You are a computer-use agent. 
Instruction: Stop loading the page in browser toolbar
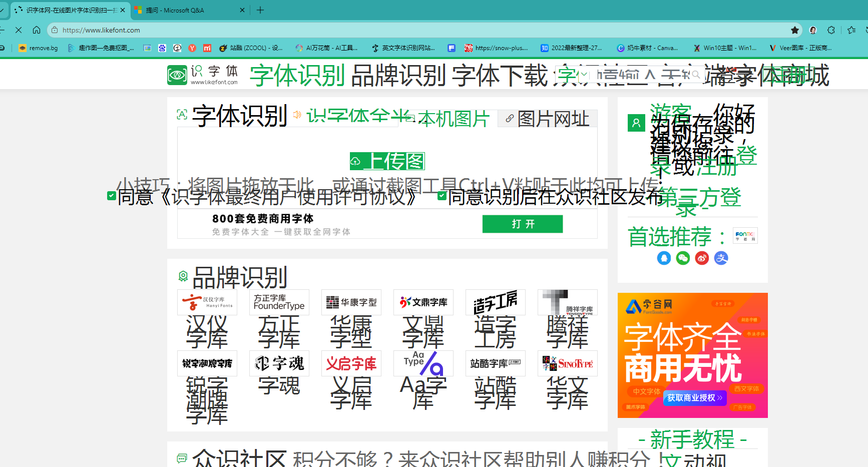[x=19, y=30]
